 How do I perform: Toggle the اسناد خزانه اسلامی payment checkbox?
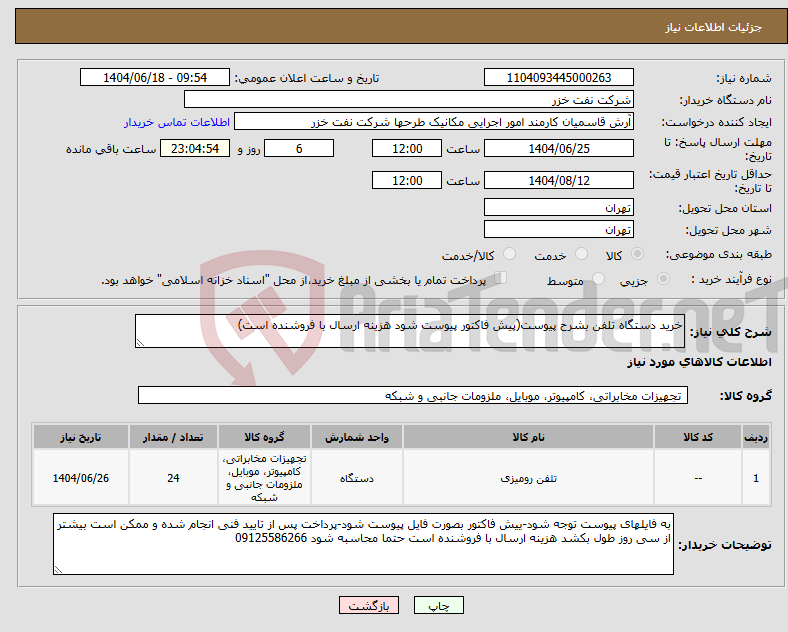pyautogui.click(x=501, y=277)
